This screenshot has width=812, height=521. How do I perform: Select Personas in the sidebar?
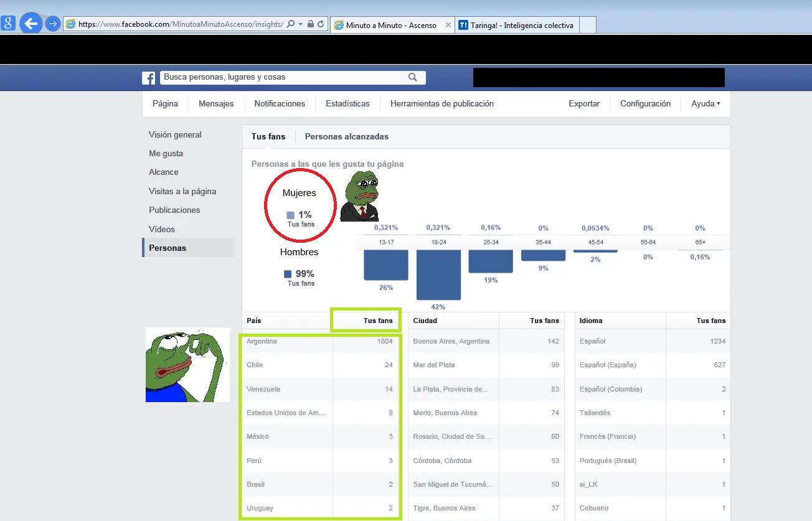(188, 248)
